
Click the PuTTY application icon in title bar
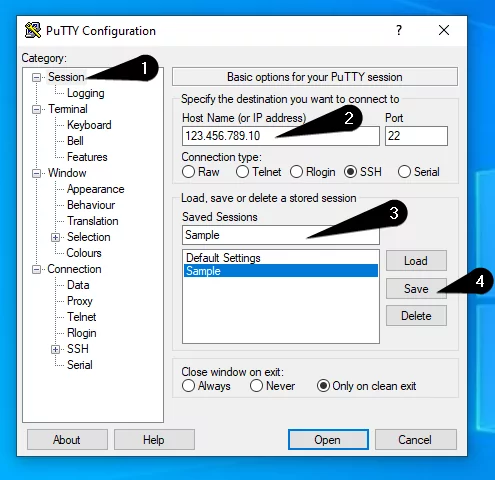pos(33,30)
